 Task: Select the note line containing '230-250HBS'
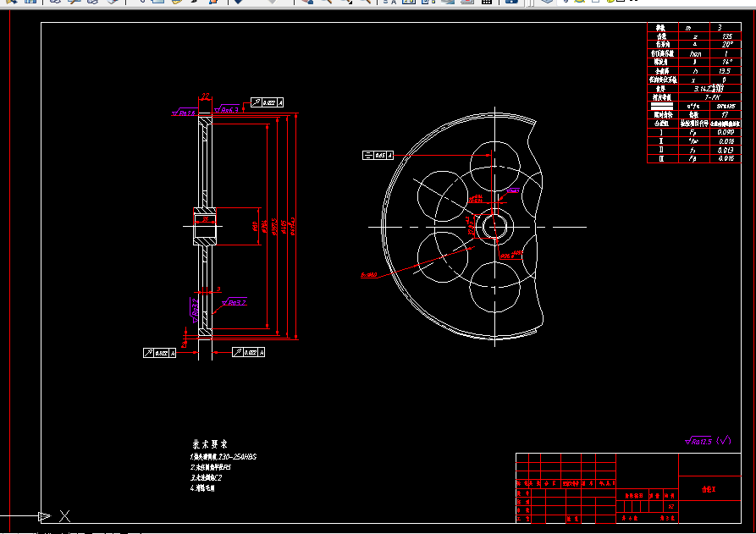coord(223,457)
